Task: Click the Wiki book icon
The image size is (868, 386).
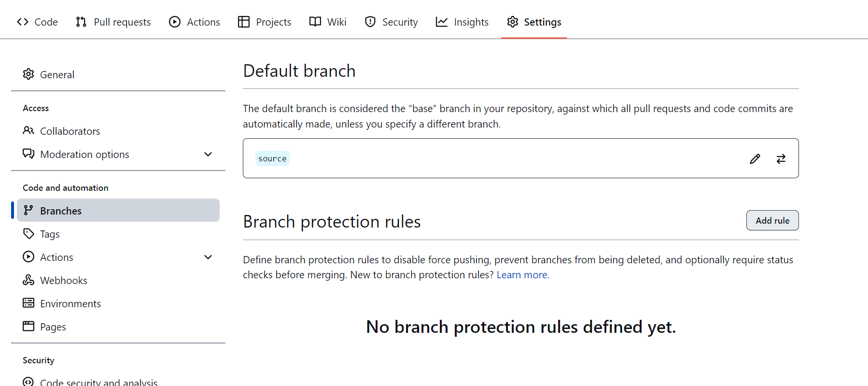Action: coord(315,22)
